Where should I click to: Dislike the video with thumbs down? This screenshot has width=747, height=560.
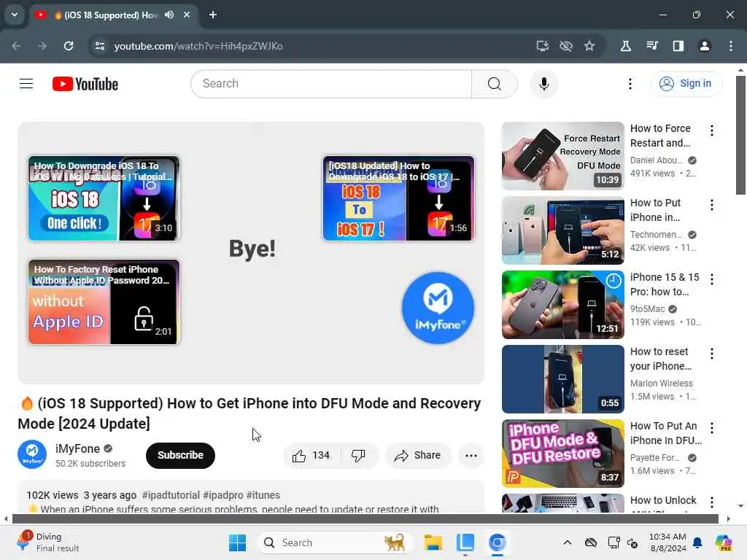(359, 455)
